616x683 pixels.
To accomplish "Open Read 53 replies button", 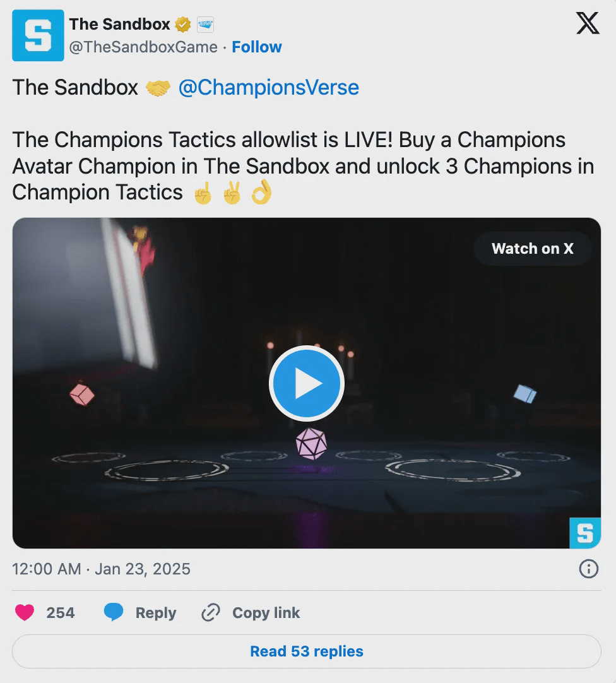I will pyautogui.click(x=307, y=651).
